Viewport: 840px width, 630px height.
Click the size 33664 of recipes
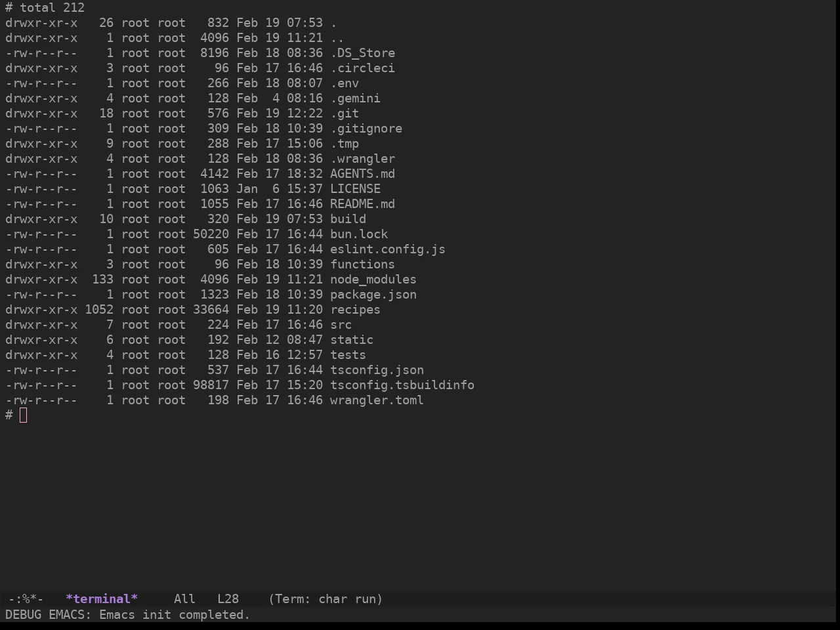pos(211,310)
